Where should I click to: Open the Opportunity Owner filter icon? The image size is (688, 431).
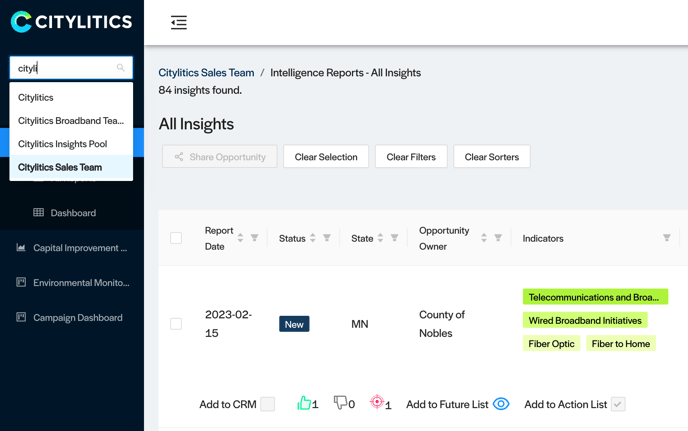click(498, 238)
